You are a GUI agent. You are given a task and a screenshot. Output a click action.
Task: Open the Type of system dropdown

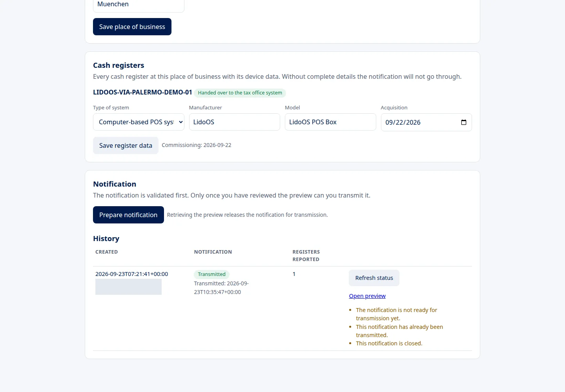pos(139,122)
